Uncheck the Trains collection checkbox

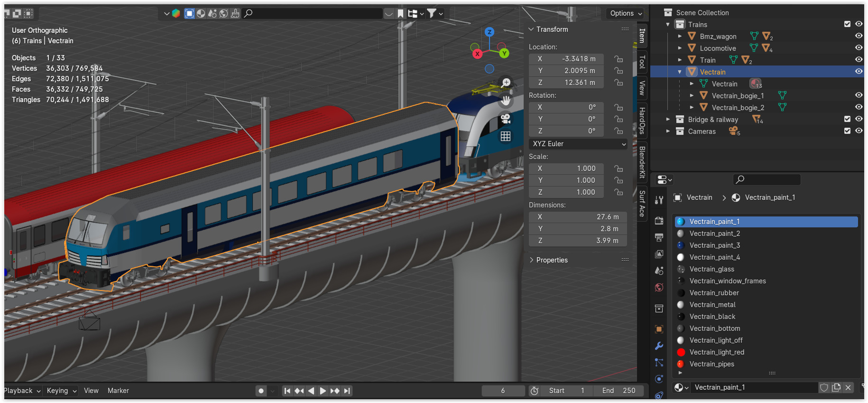[x=847, y=24]
